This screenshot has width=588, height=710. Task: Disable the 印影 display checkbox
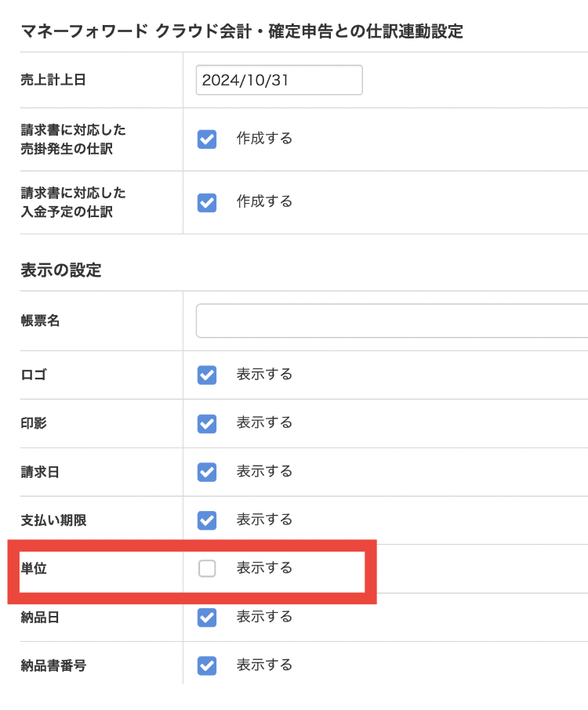point(207,424)
